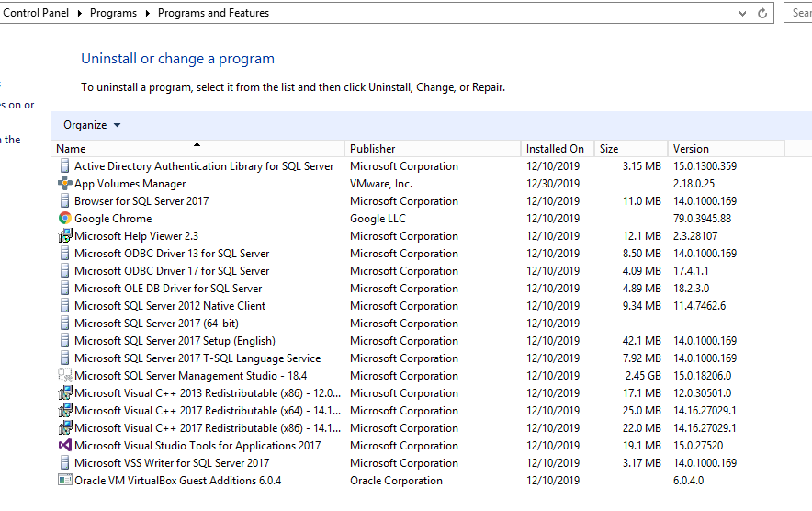
Task: Click Programs and Features in the breadcrumb
Action: pyautogui.click(x=213, y=13)
